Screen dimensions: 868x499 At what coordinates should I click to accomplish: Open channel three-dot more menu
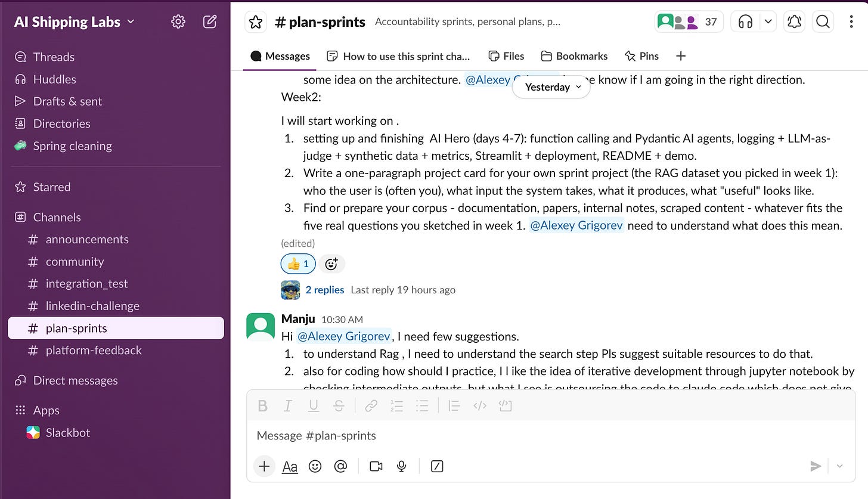click(851, 22)
